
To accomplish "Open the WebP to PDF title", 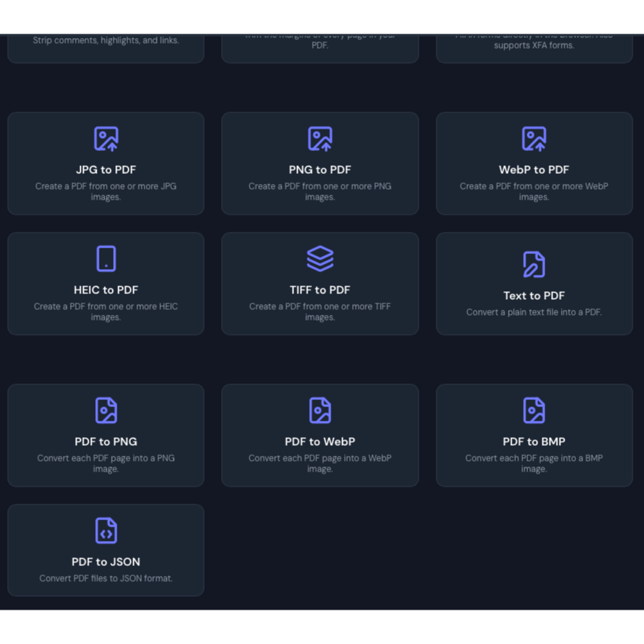I will pos(534,170).
